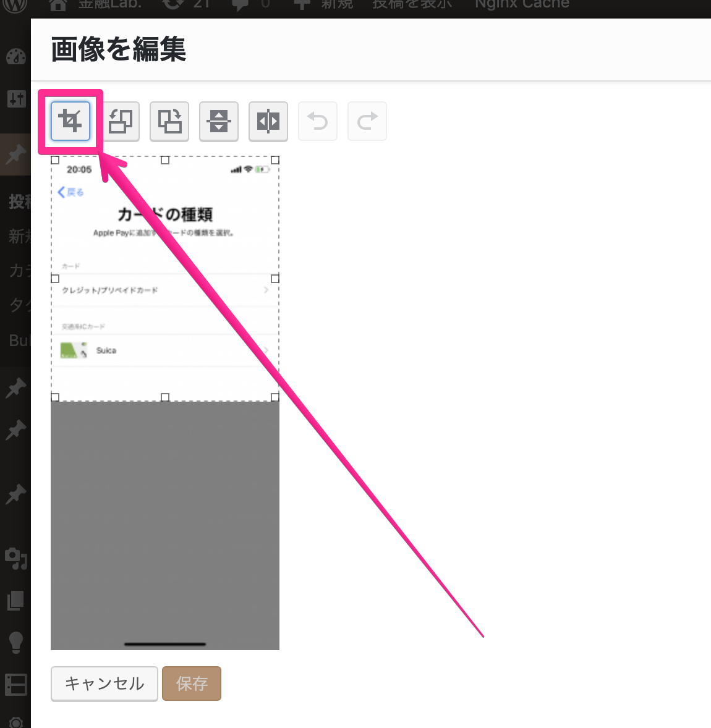Rotate image counter-clockwise
711x728 pixels.
(120, 121)
